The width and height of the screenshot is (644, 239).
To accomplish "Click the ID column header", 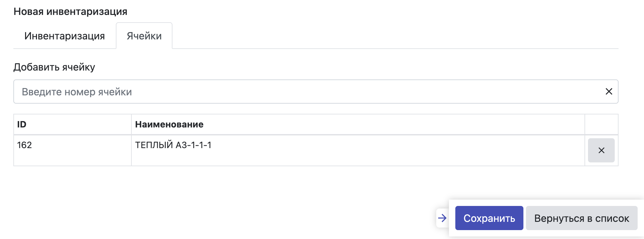I will coord(22,124).
